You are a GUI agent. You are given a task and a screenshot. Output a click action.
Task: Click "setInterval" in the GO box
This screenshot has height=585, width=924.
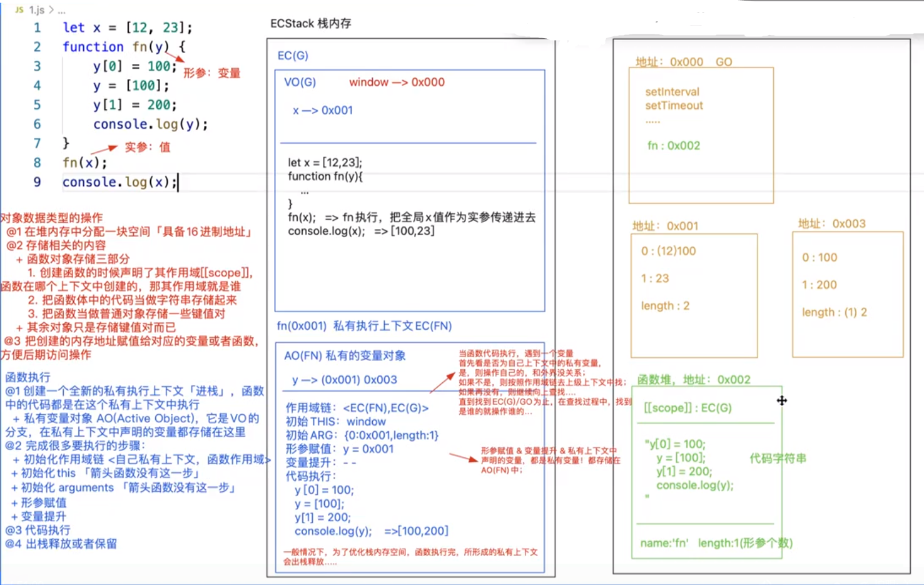click(673, 92)
